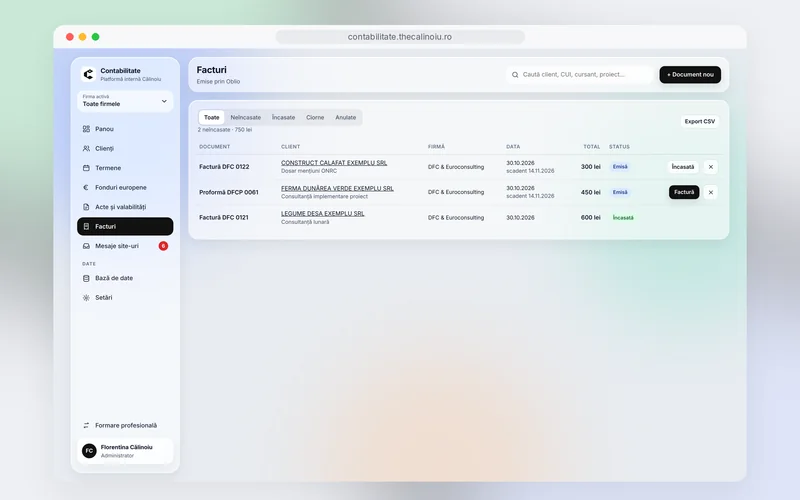800x500 pixels.
Task: Click the DOCUMENT column header
Action: click(x=214, y=146)
